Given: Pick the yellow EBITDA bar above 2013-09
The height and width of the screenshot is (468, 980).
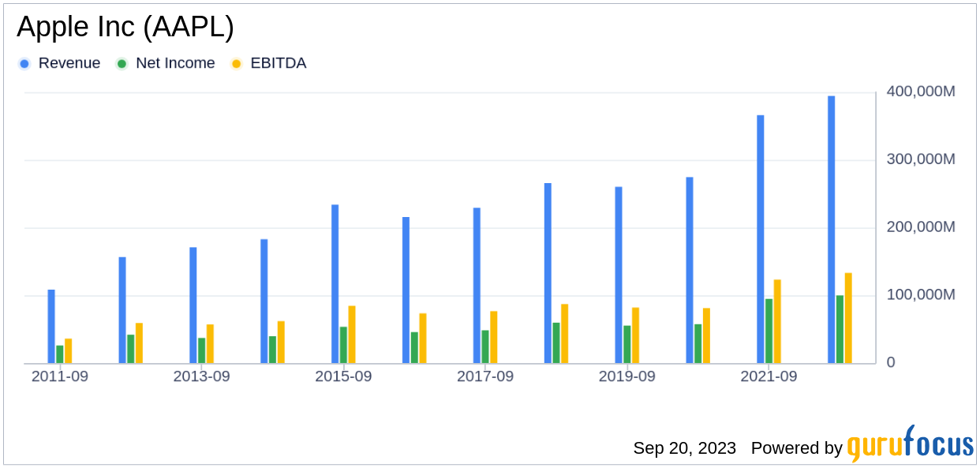Looking at the screenshot, I should pyautogui.click(x=211, y=344).
